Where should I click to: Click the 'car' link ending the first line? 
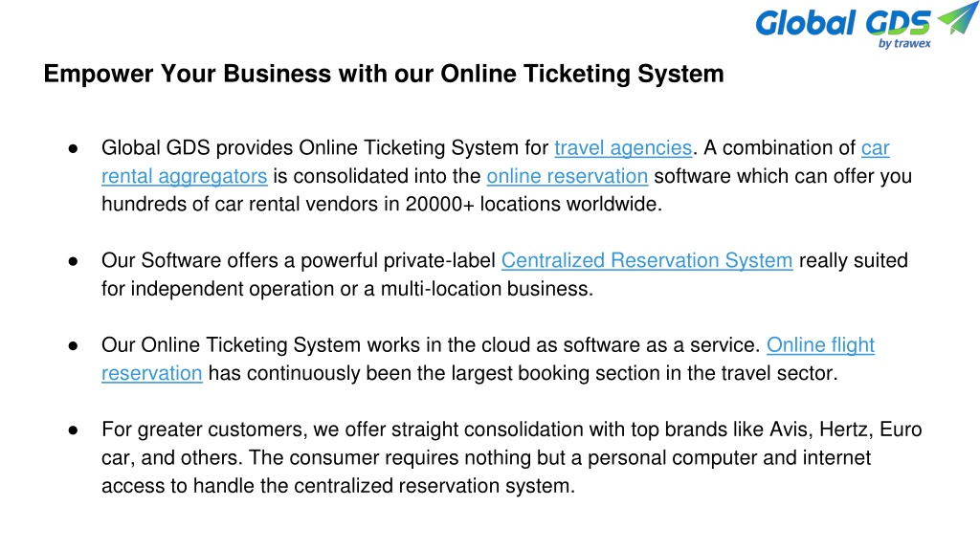tap(875, 148)
